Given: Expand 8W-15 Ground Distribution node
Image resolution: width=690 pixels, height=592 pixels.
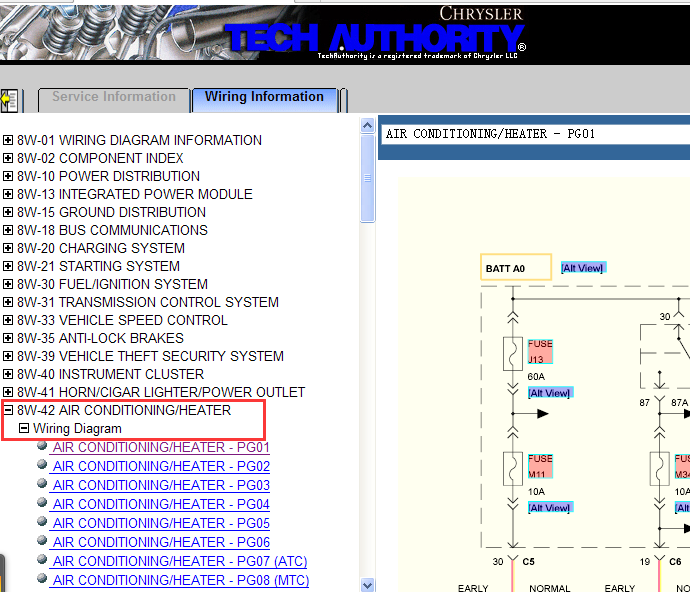Looking at the screenshot, I should pos(7,212).
